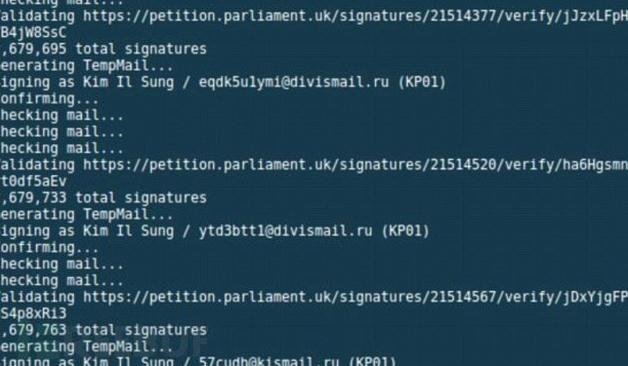This screenshot has height=366, width=628.
Task: Click the token text t0df5aEv
Action: [33, 181]
